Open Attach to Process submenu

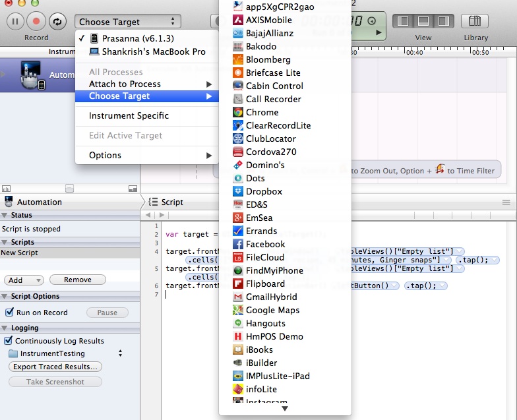[146, 84]
